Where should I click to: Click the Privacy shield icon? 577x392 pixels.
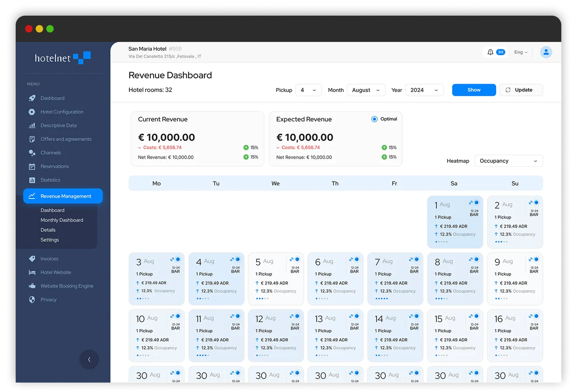(32, 299)
